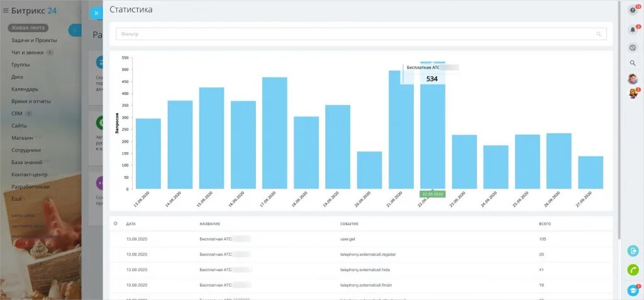Open Время и отчеты menu item
The height and width of the screenshot is (300, 644).
pyautogui.click(x=31, y=101)
